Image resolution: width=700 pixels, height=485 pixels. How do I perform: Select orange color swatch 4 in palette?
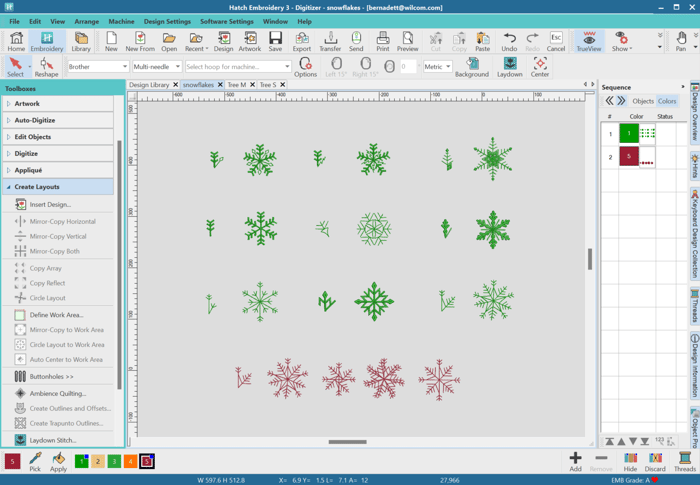(x=130, y=461)
